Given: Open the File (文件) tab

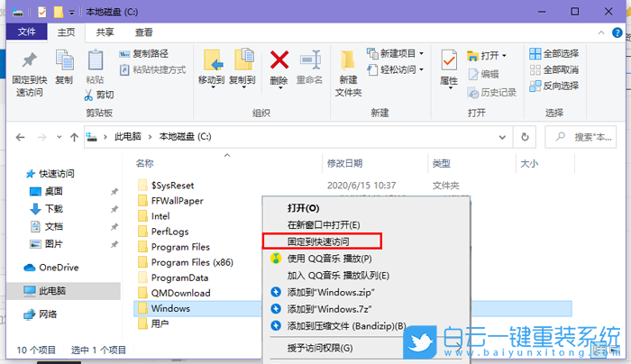Looking at the screenshot, I should click(x=26, y=32).
